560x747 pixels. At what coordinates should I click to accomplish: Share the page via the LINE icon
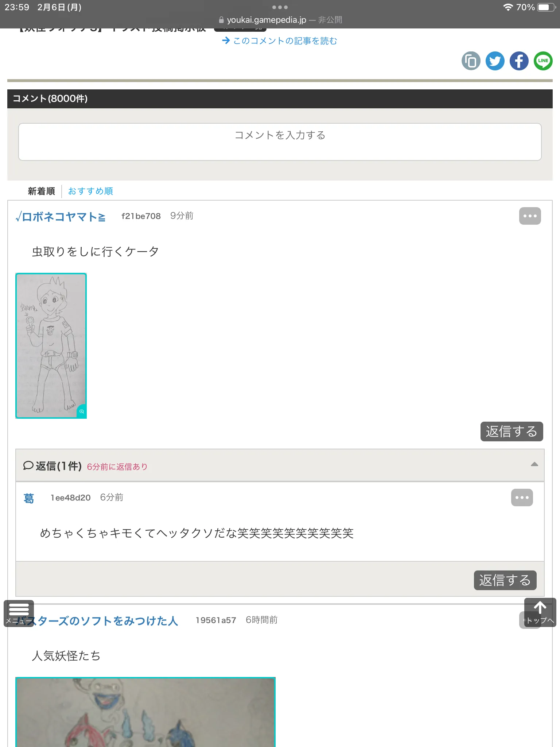[x=543, y=61]
